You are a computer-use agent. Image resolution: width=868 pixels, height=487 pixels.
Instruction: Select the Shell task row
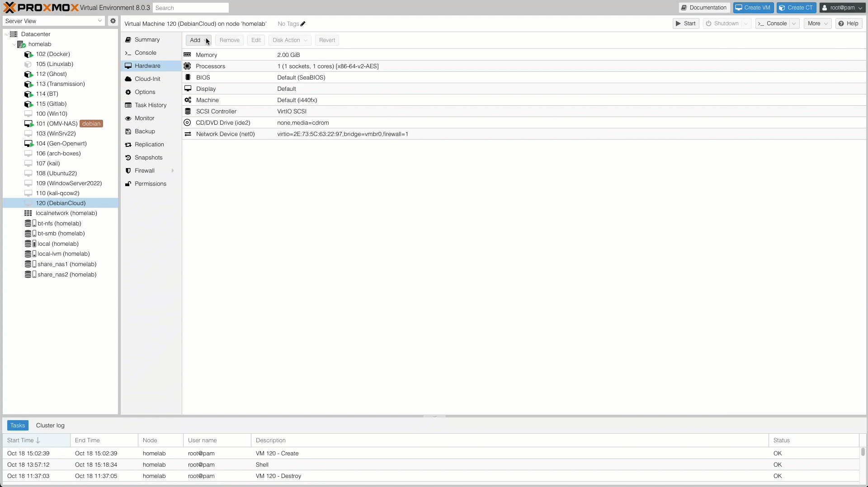click(x=431, y=465)
